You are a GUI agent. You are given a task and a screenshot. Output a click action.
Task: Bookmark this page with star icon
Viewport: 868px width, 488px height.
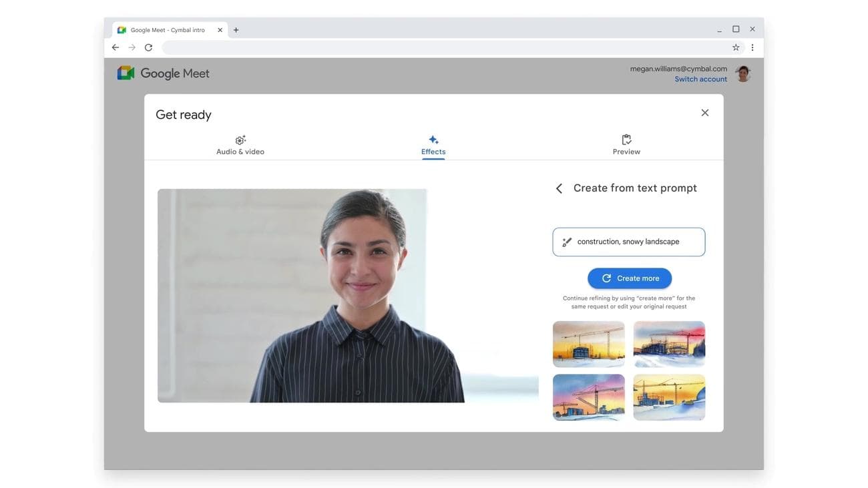coord(736,47)
